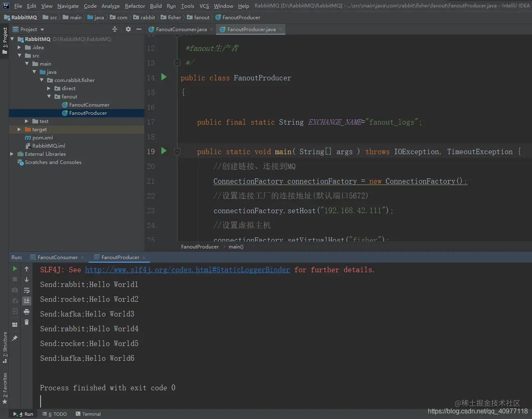Rerun FanoutProducer with green play icon in Run panel
This screenshot has width=532, height=419.
15,269
